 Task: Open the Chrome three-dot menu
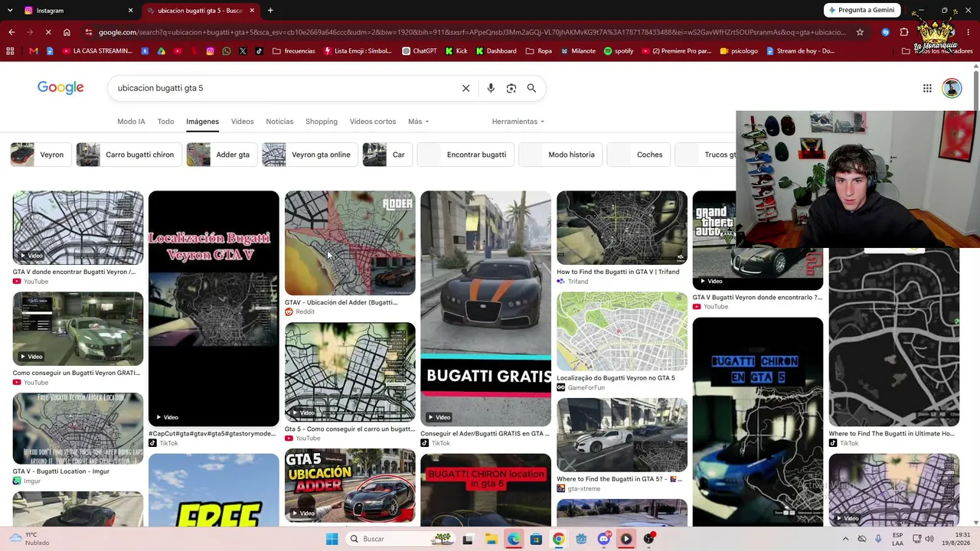point(969,32)
